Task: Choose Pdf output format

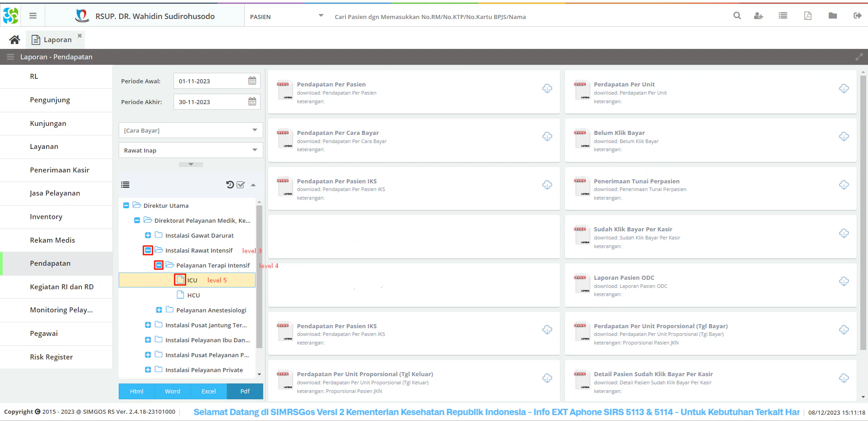Action: click(x=245, y=392)
